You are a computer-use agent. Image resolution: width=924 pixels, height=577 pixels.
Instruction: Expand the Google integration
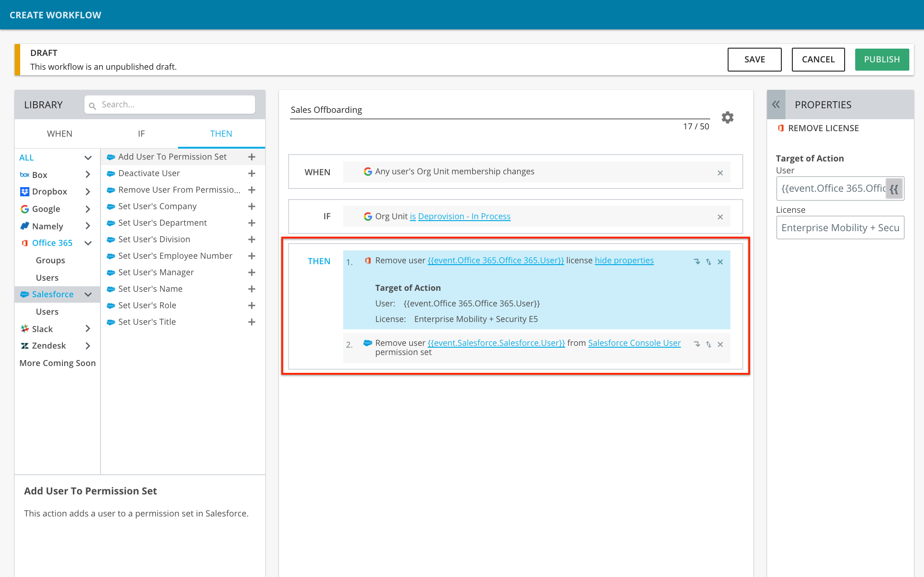tap(88, 209)
